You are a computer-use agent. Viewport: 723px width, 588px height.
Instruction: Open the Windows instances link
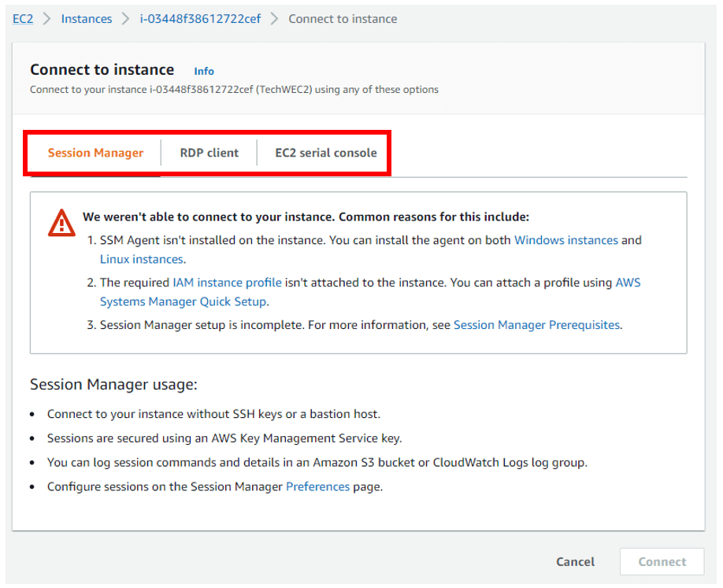point(565,240)
